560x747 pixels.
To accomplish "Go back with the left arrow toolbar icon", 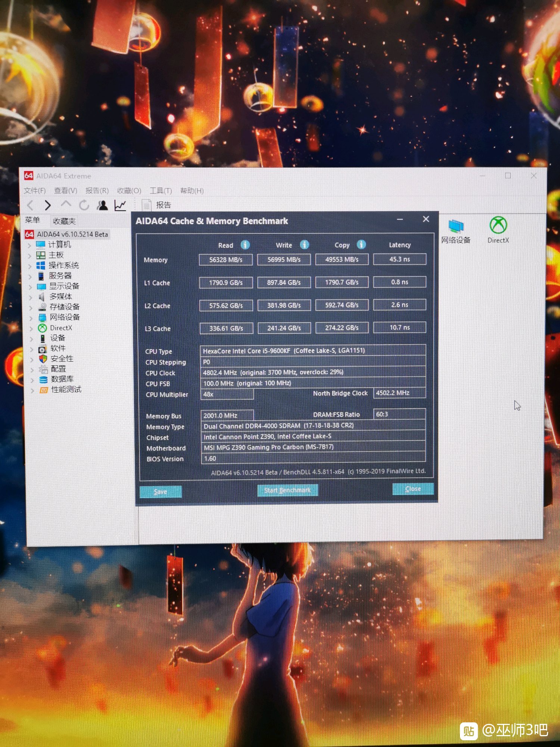I will point(31,205).
